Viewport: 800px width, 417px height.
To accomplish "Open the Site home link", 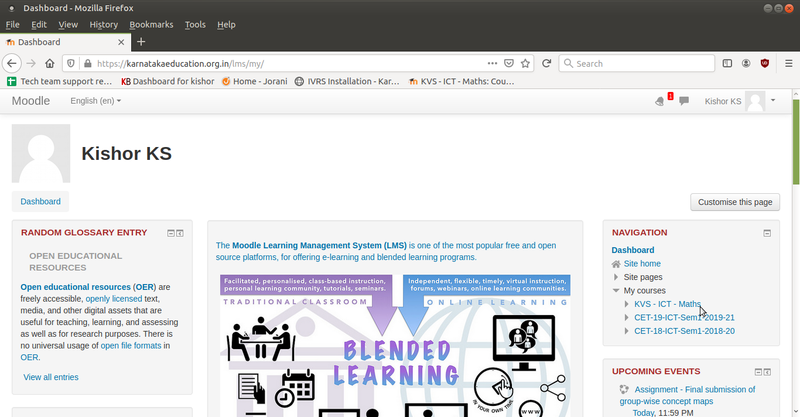I will [642, 264].
